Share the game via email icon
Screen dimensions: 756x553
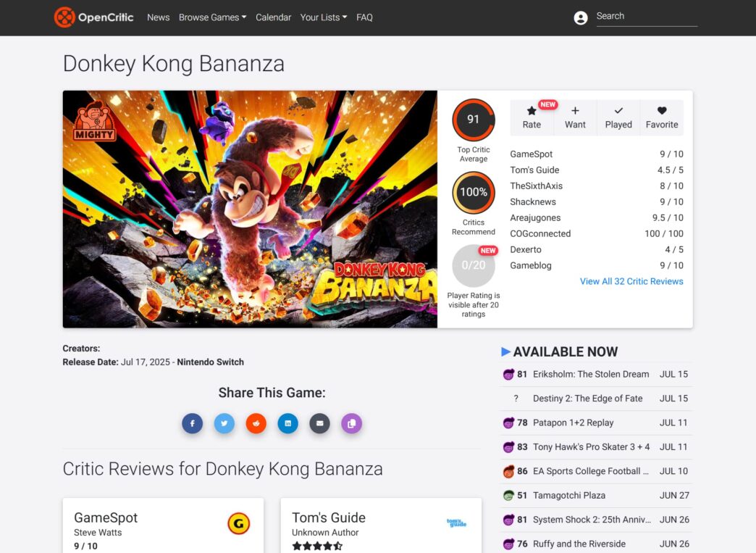[320, 424]
